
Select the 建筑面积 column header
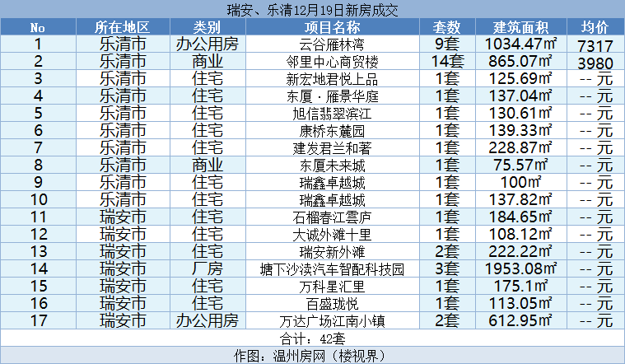pyautogui.click(x=520, y=27)
